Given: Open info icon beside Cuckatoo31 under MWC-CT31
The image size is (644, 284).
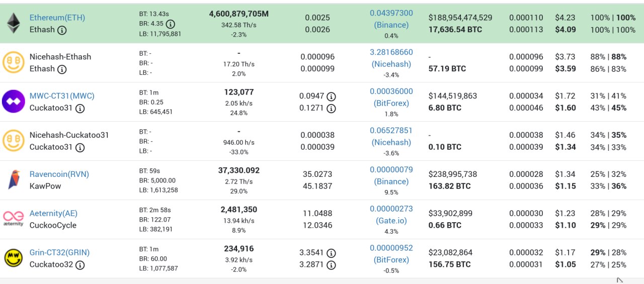Looking at the screenshot, I should click(80, 108).
